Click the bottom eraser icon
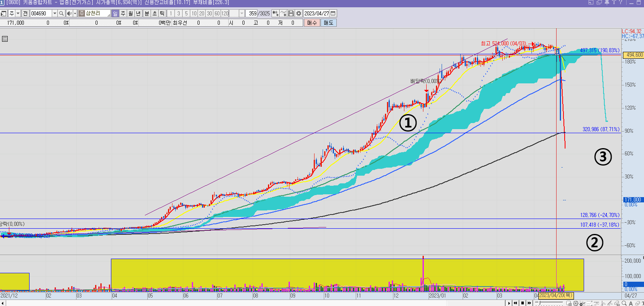This screenshot has height=306, width=644. click(x=638, y=303)
